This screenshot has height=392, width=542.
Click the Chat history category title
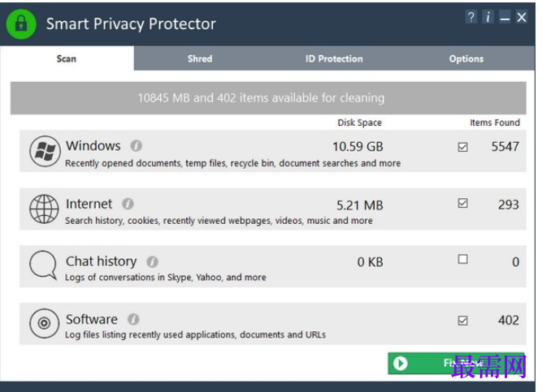[102, 262]
